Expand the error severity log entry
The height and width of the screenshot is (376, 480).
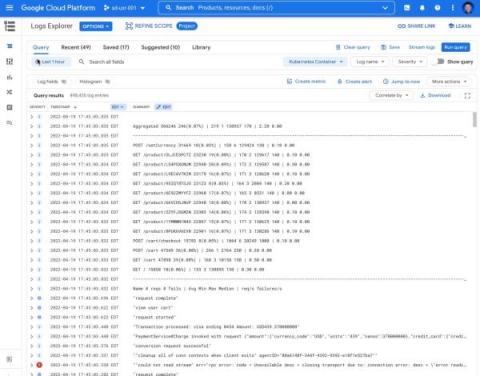point(32,365)
